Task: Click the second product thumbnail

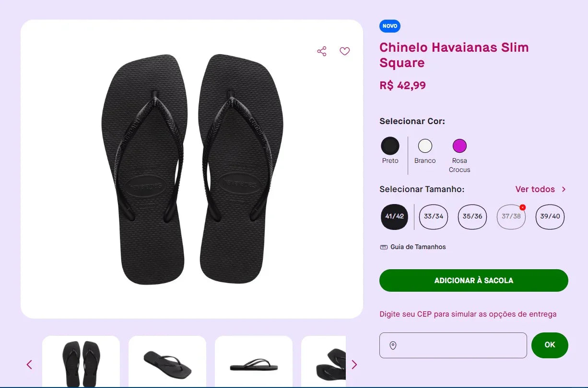Action: pyautogui.click(x=167, y=363)
